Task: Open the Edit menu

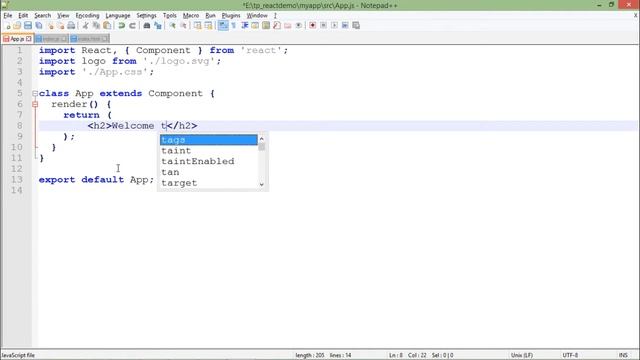Action: click(23, 16)
